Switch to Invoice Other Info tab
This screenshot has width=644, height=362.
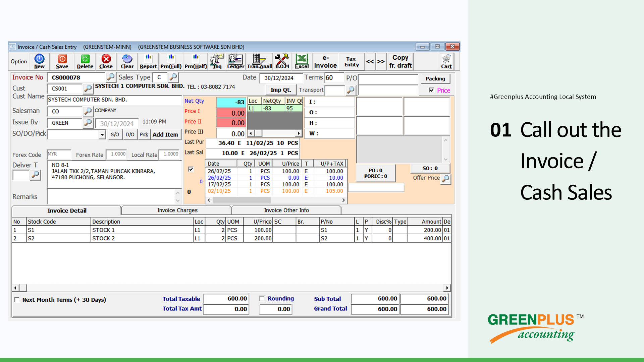pyautogui.click(x=286, y=210)
